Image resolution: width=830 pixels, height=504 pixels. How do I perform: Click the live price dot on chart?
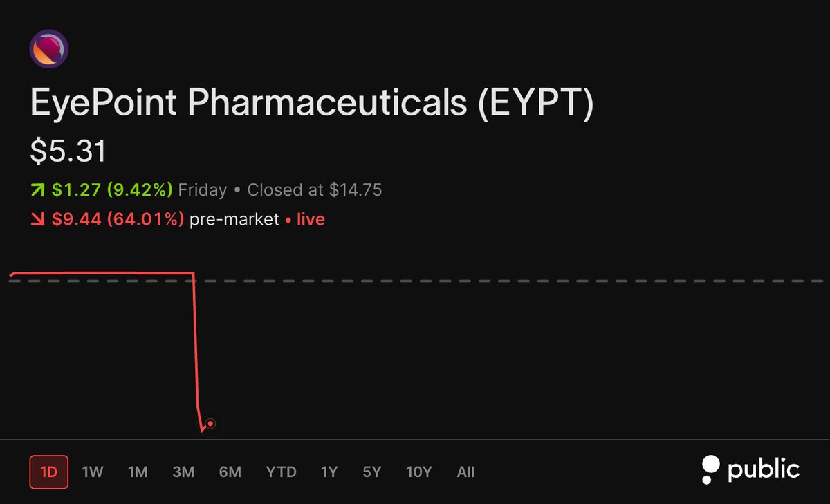pyautogui.click(x=211, y=424)
